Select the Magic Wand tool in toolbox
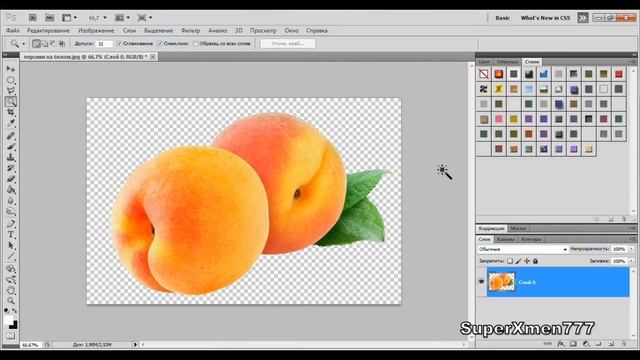The image size is (640, 360). 11,102
